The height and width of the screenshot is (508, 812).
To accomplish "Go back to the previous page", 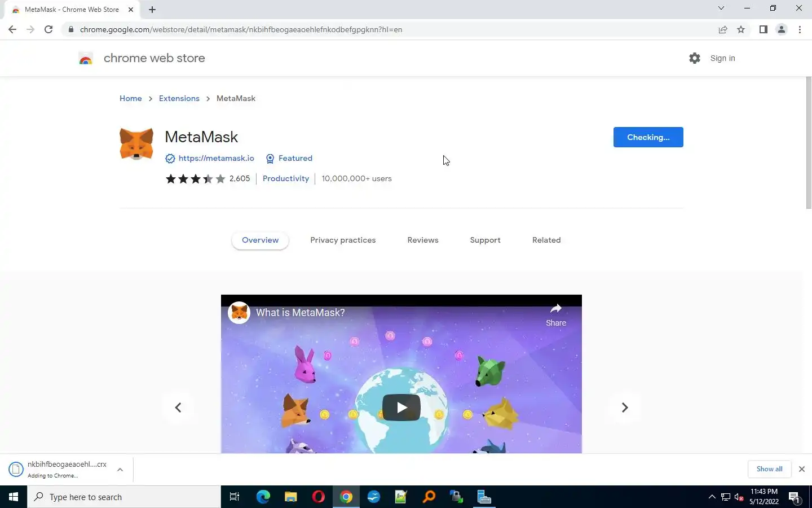I will click(x=12, y=29).
